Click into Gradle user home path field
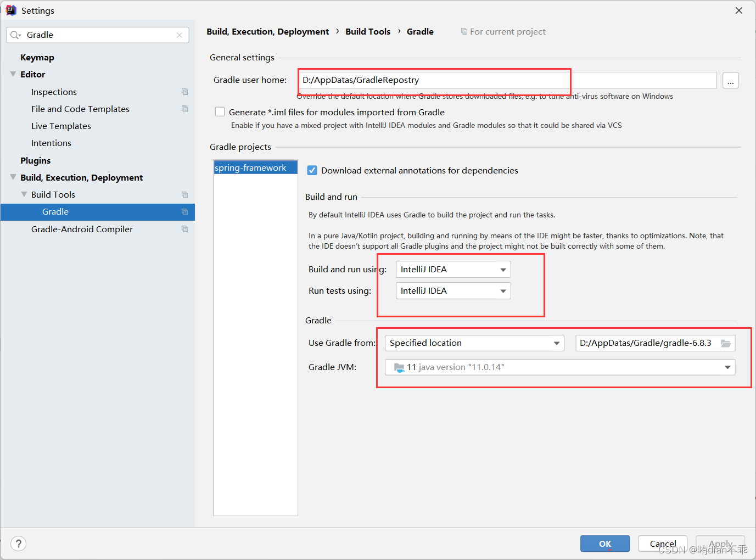This screenshot has width=756, height=560. (x=508, y=80)
